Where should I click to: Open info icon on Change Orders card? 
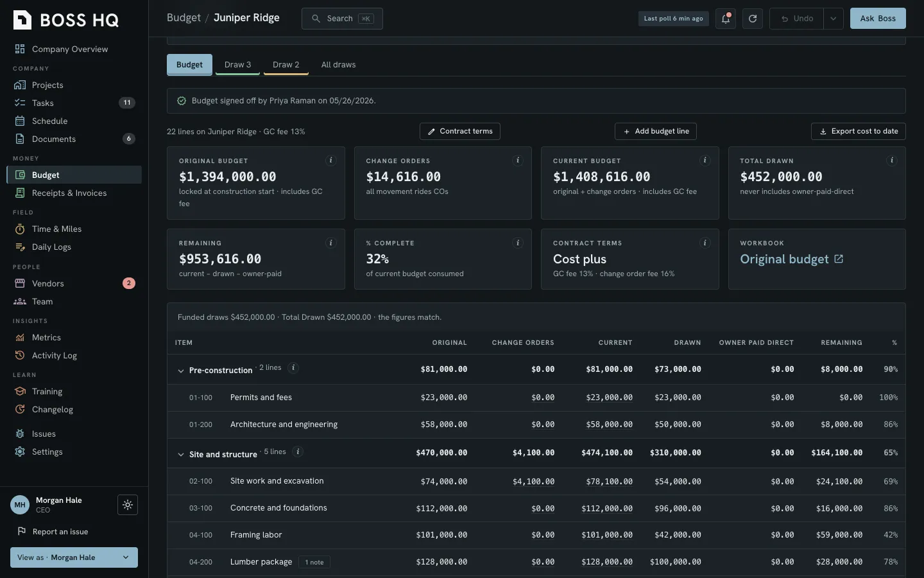point(518,161)
